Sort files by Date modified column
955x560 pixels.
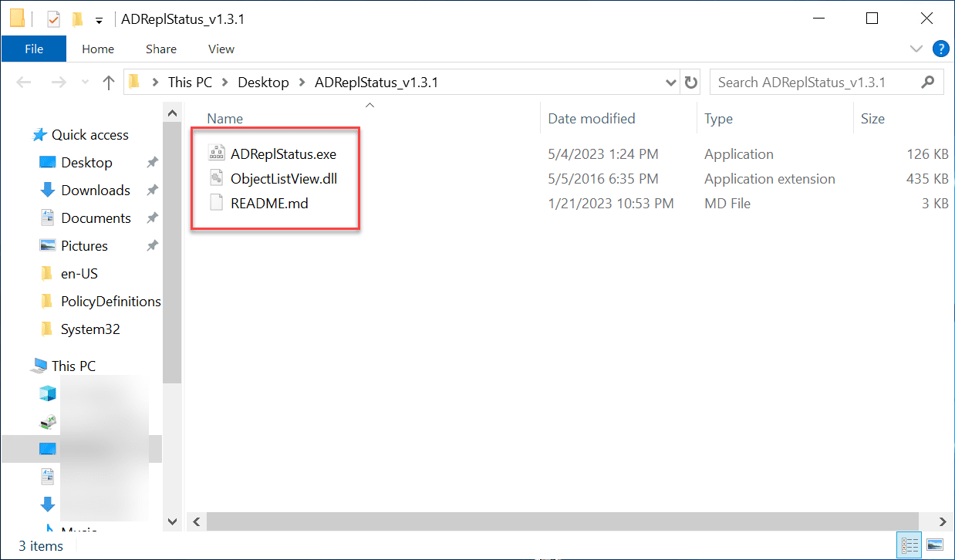591,118
